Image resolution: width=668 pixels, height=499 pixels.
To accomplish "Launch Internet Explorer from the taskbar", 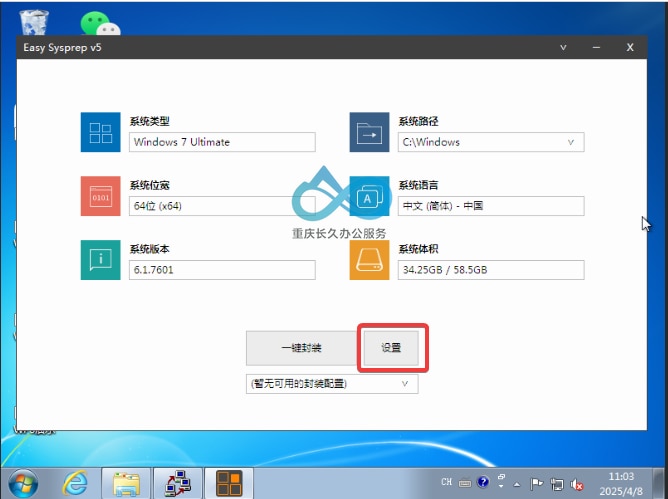I will pos(75,483).
